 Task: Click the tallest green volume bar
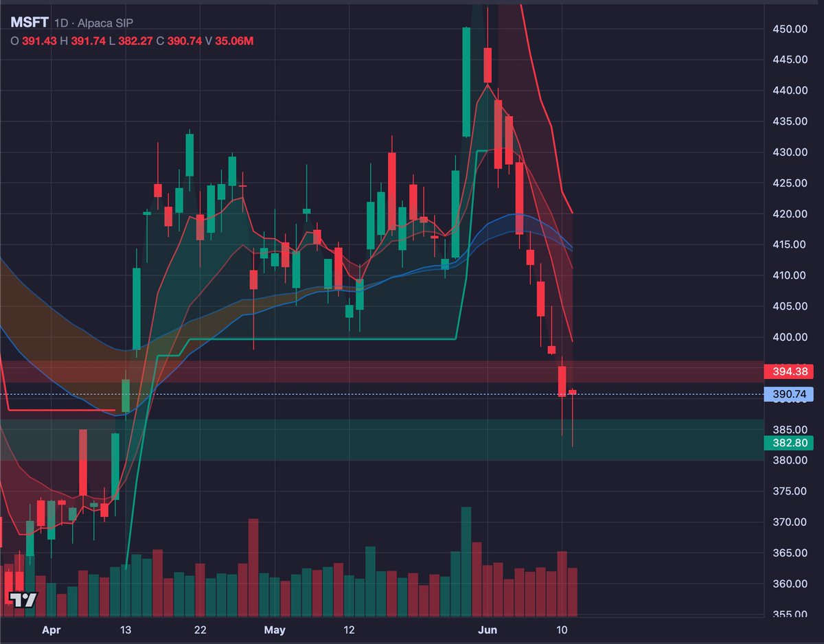point(466,562)
